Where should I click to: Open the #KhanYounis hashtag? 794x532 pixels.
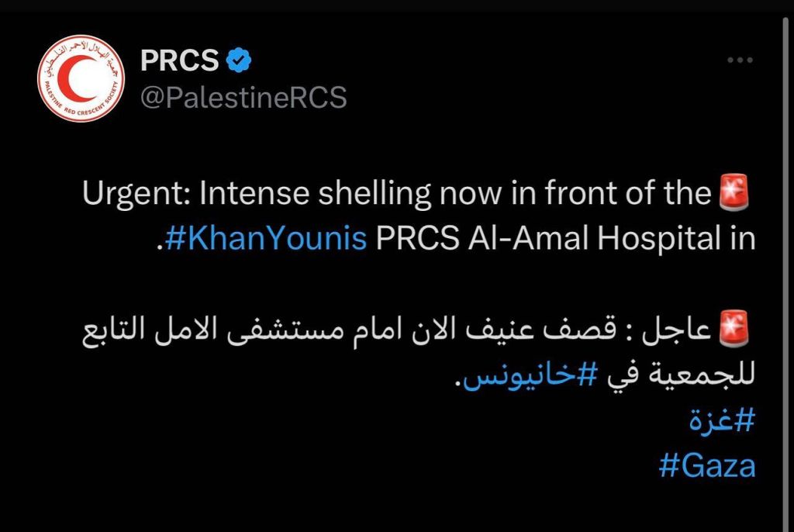pyautogui.click(x=265, y=237)
